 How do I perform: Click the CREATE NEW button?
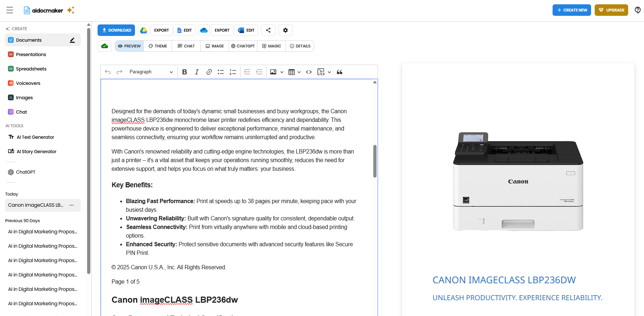coord(572,10)
